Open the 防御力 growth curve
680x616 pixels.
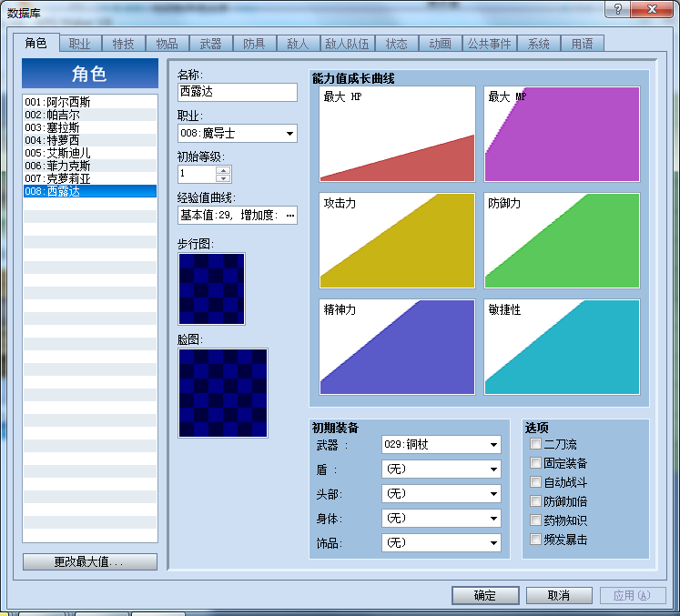tap(562, 240)
